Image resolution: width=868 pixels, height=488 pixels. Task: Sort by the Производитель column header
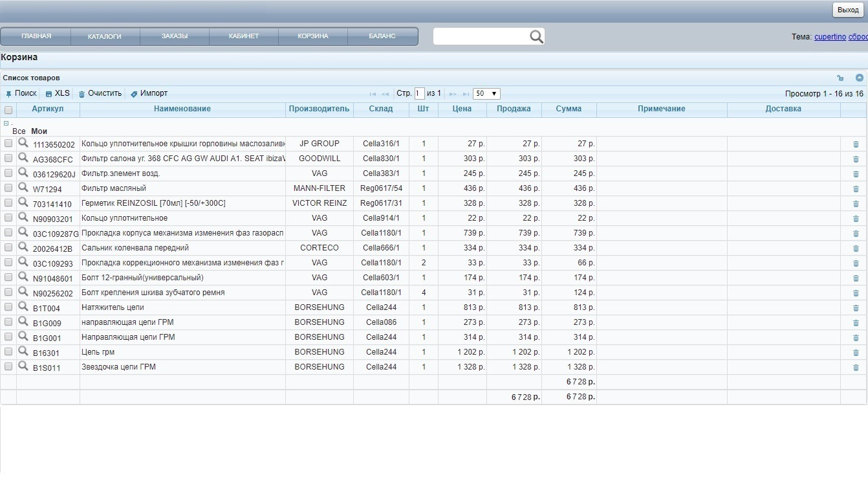[320, 109]
